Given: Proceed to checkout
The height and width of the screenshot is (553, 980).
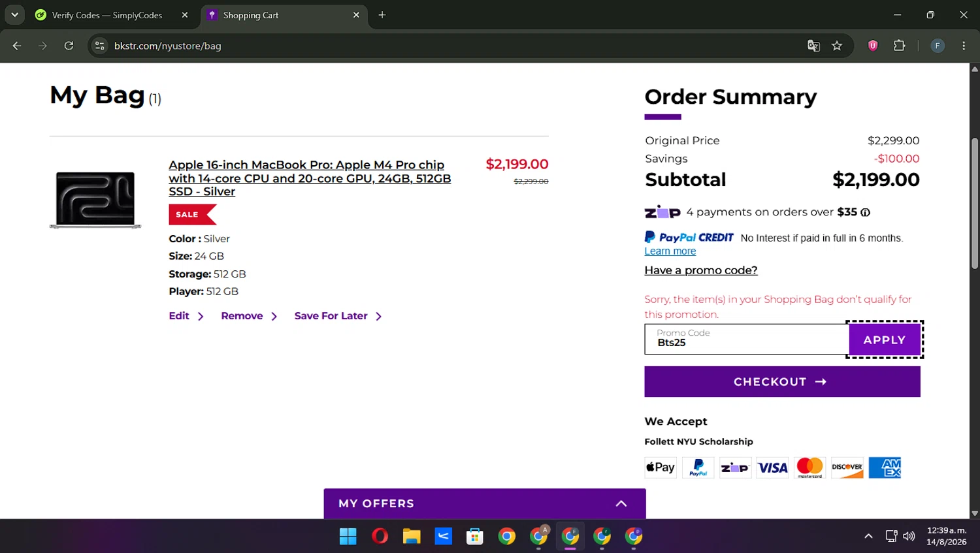Looking at the screenshot, I should (x=782, y=382).
